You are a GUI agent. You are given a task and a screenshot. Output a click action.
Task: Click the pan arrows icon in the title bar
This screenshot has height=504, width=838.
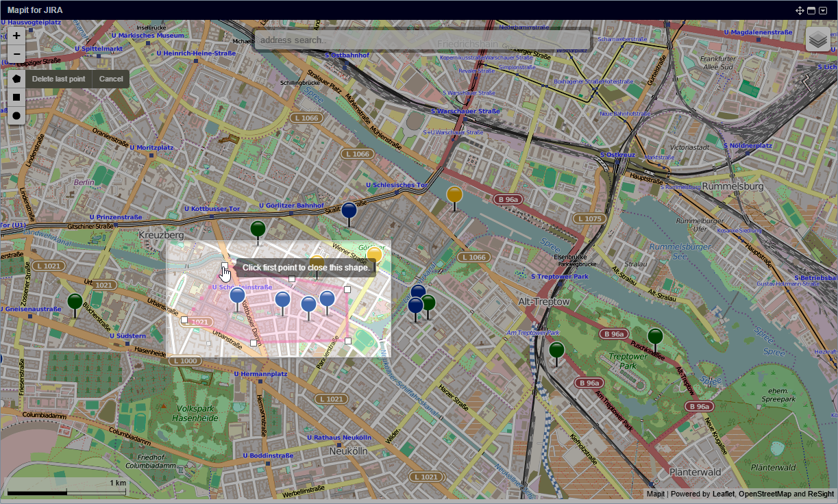tap(800, 10)
